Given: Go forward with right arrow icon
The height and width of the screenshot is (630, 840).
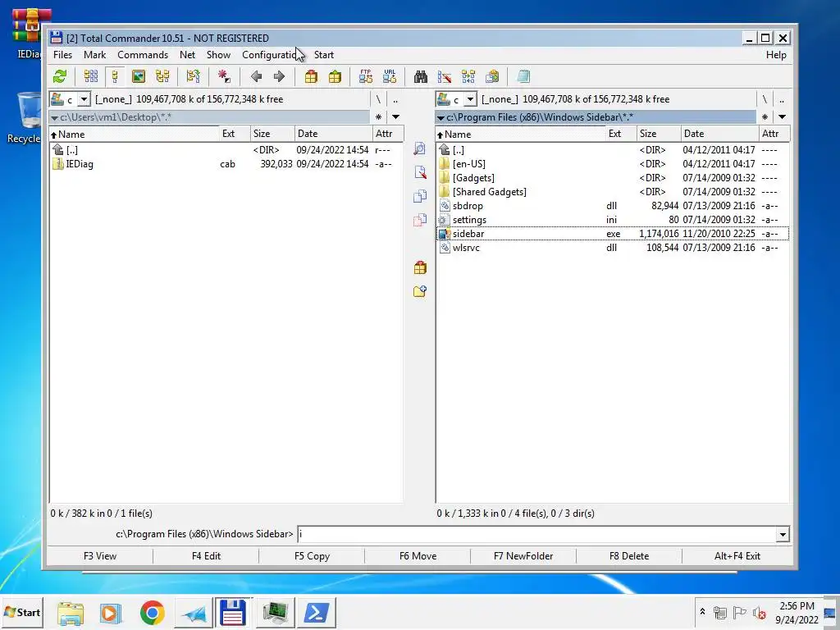Looking at the screenshot, I should click(x=279, y=76).
